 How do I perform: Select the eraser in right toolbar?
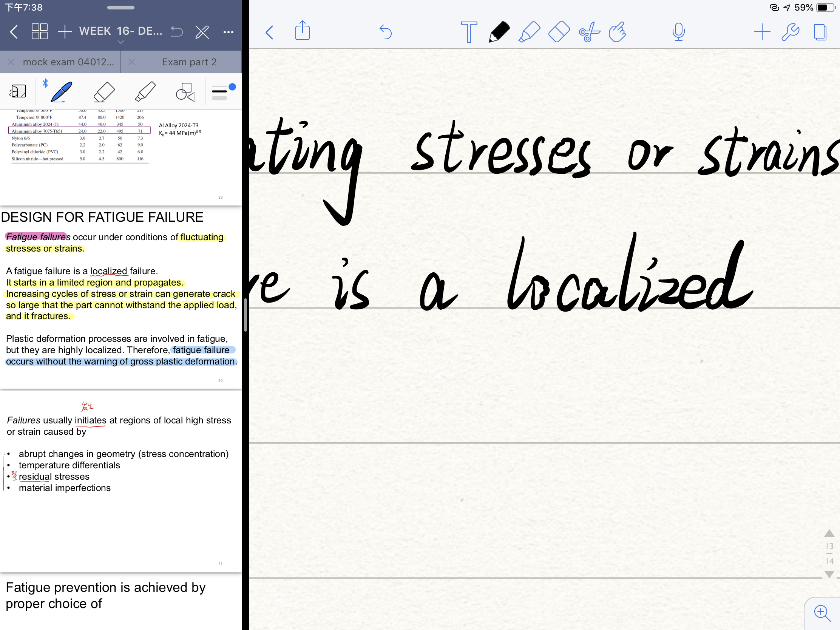pos(559,32)
